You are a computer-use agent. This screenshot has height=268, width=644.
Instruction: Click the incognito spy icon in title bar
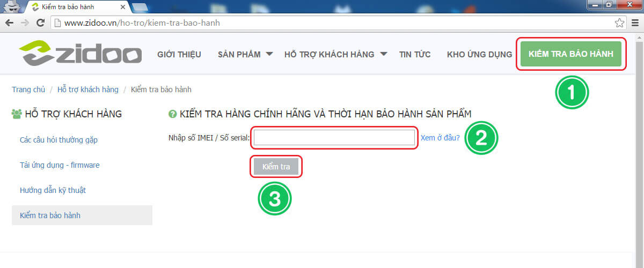(12, 6)
